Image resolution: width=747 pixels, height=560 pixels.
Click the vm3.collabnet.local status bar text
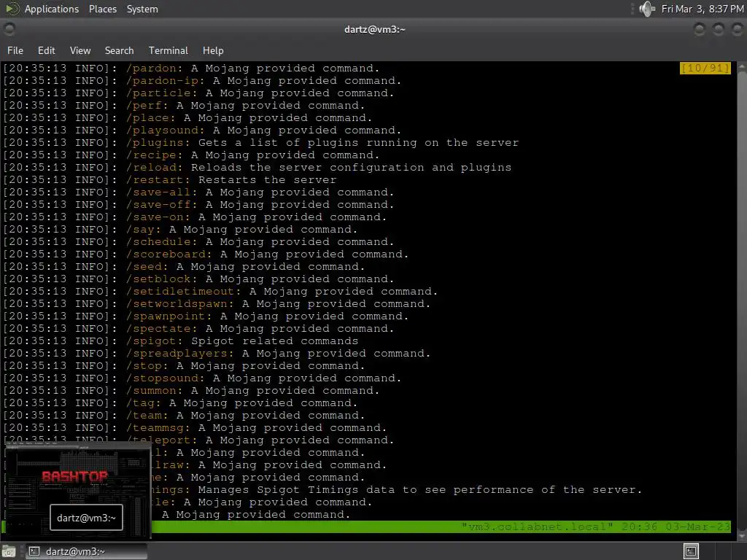pos(537,526)
